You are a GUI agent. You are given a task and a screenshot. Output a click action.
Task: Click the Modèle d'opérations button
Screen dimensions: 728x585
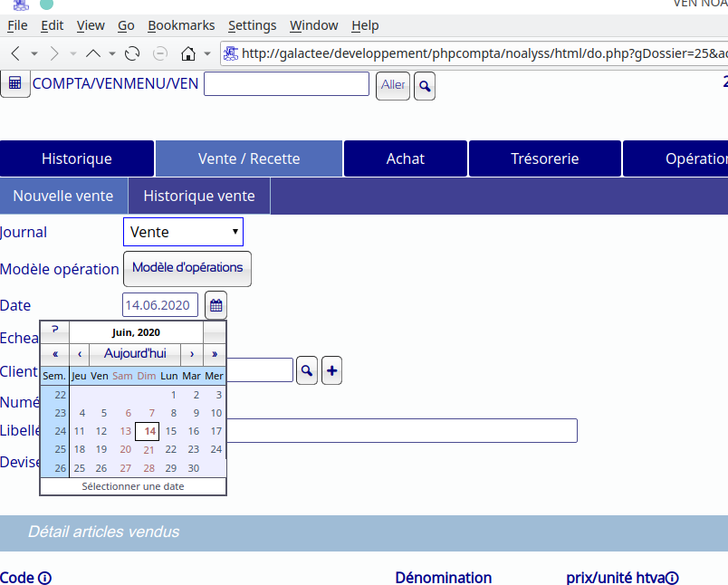point(187,268)
